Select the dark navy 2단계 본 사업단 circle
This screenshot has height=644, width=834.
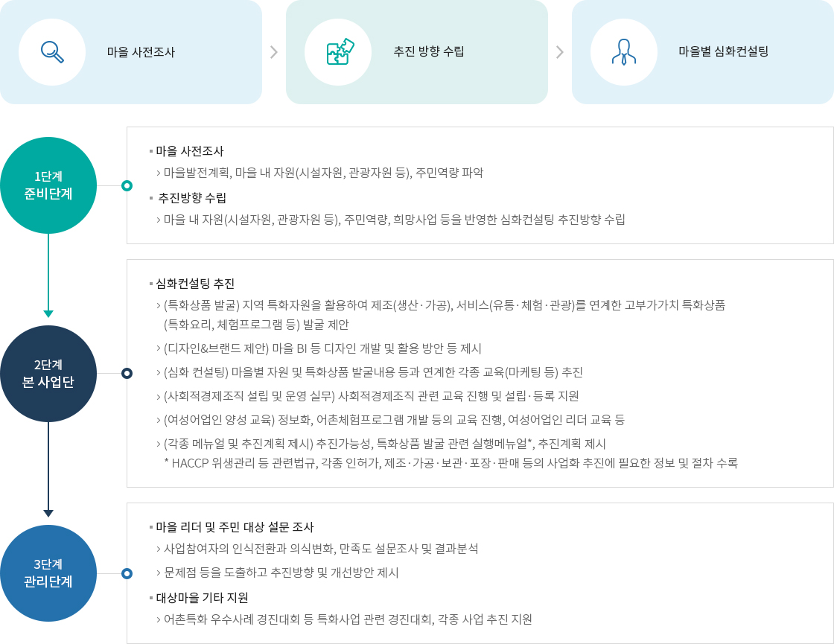point(48,373)
